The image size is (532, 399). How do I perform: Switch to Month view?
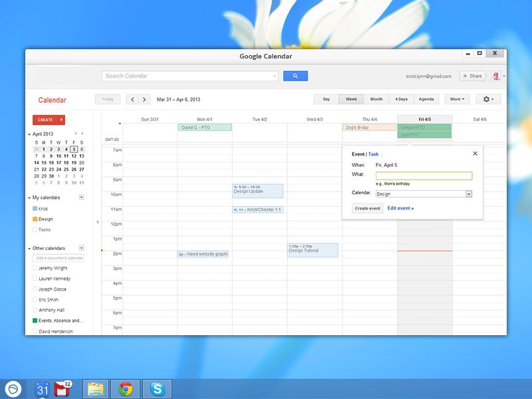[x=376, y=99]
